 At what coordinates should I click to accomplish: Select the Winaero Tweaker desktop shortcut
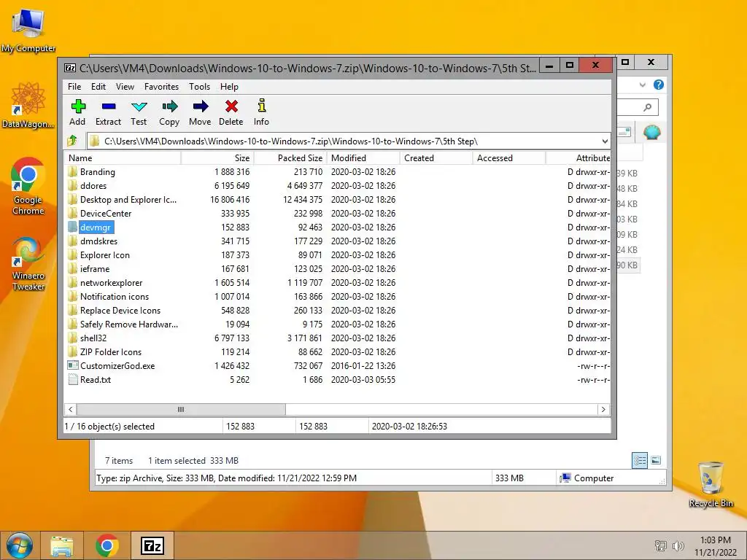28,264
